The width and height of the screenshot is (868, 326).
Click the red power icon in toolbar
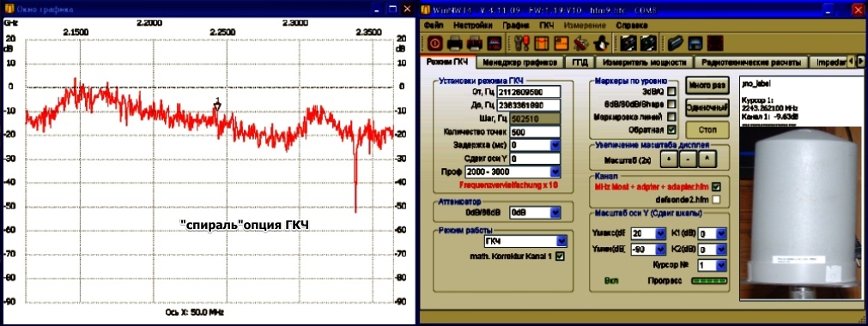pos(434,43)
